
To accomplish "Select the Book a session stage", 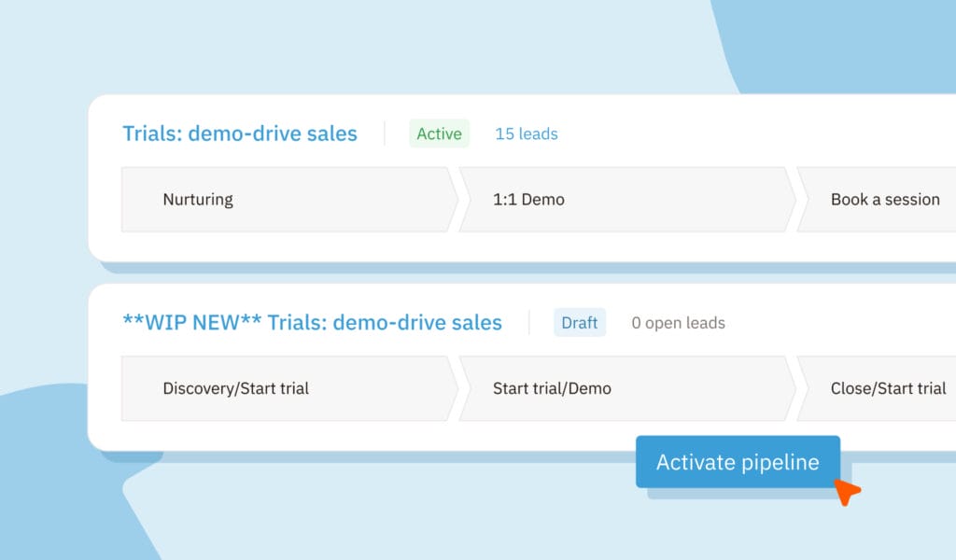I will point(884,199).
